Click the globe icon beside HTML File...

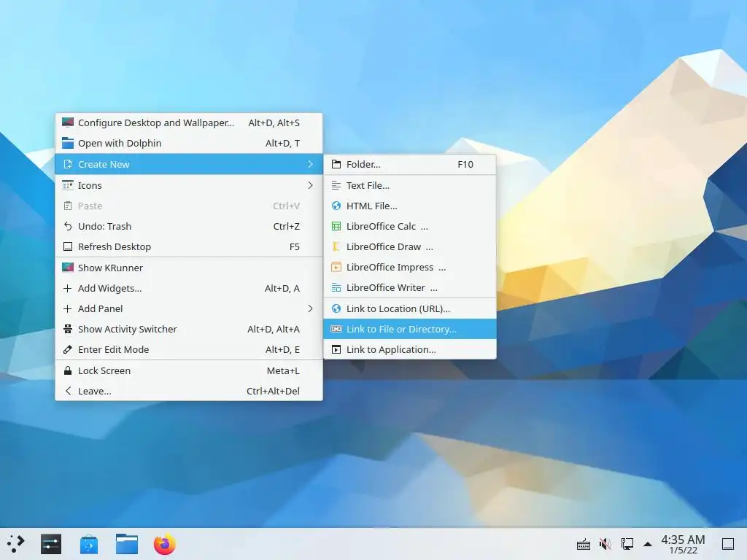tap(336, 206)
